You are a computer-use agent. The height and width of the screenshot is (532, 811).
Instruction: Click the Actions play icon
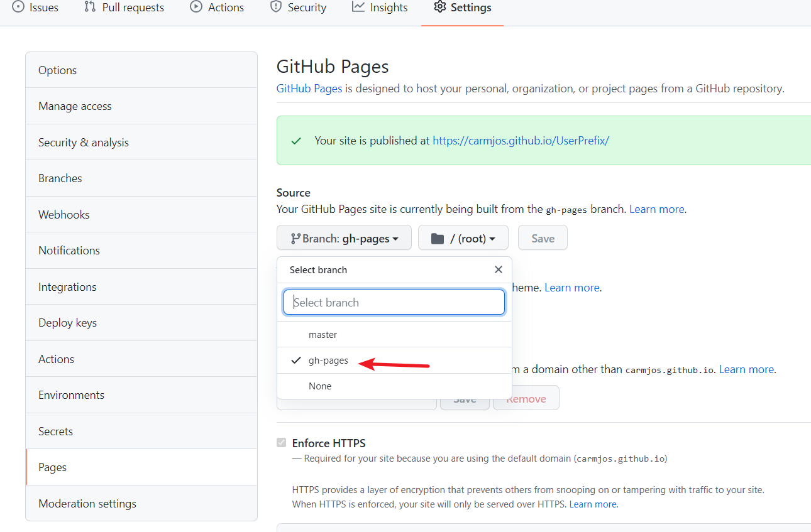tap(196, 7)
